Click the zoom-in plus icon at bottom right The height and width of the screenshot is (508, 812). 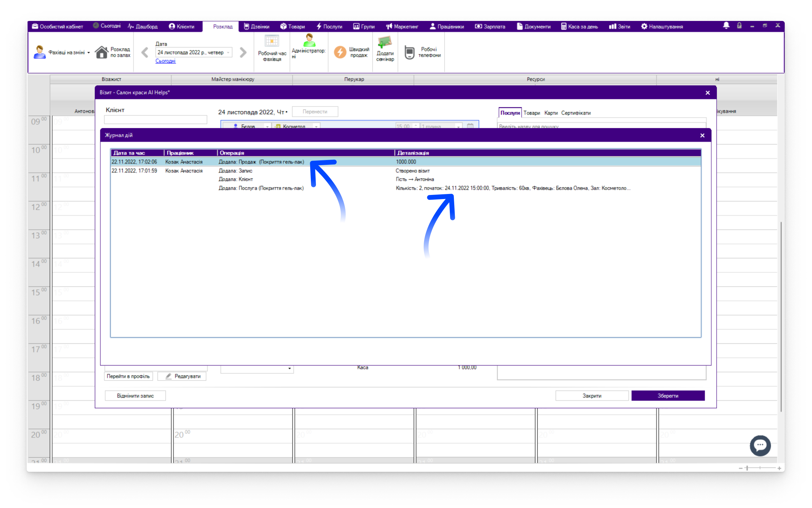(779, 468)
